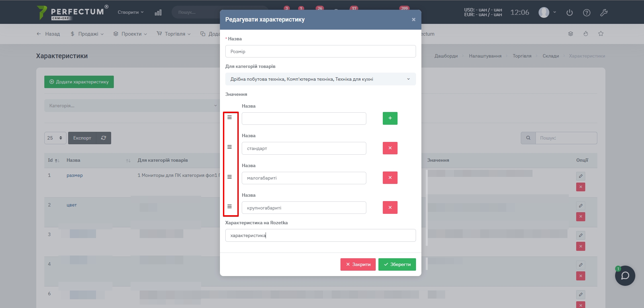Click the drag handle next to 'крупногабариті'
The image size is (644, 308).
click(230, 206)
